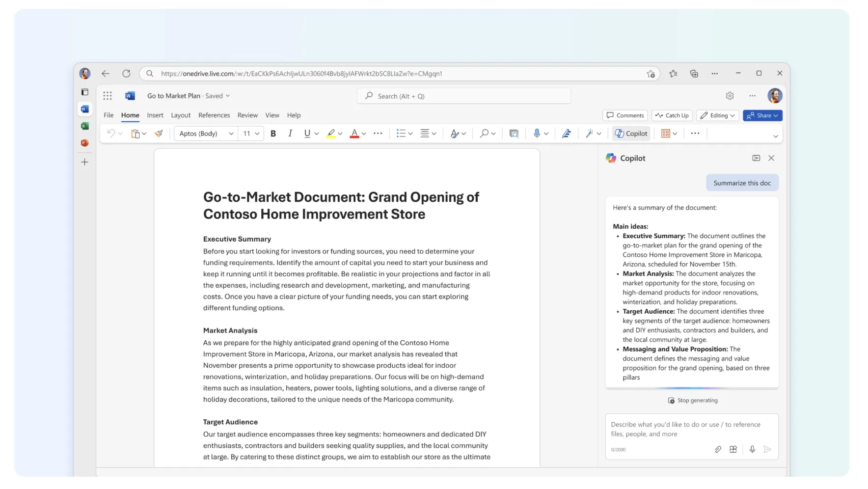Screen dimensions: 868x489
Task: Undo the last action
Action: tap(111, 134)
